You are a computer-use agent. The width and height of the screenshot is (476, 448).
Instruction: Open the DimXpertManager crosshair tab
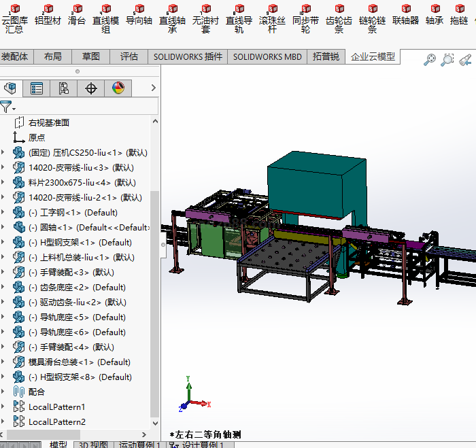pyautogui.click(x=91, y=88)
